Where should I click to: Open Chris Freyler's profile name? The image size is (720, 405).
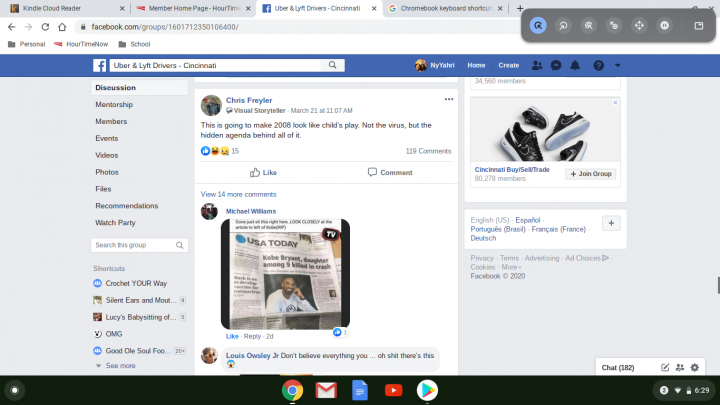[249, 100]
